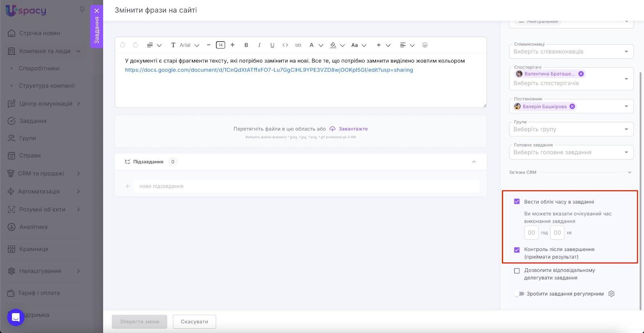Open the Постановник dropdown arrow
644x333 pixels.
click(x=626, y=106)
